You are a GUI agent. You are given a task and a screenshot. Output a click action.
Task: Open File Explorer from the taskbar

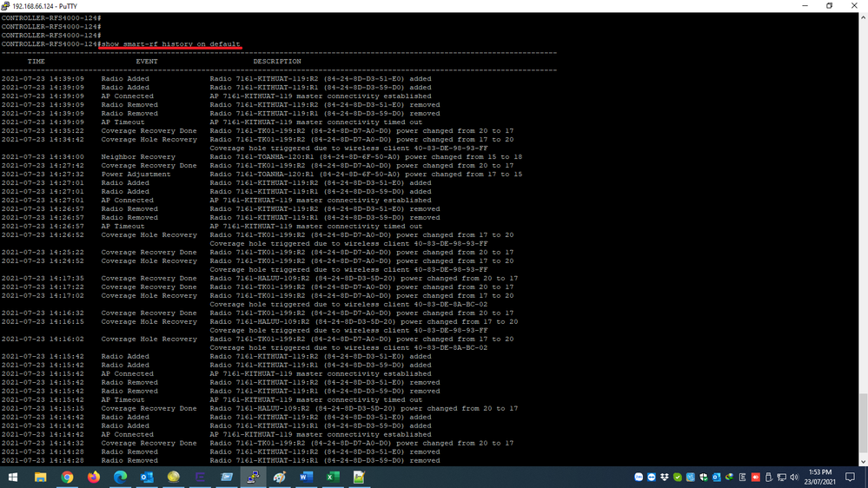click(x=40, y=477)
